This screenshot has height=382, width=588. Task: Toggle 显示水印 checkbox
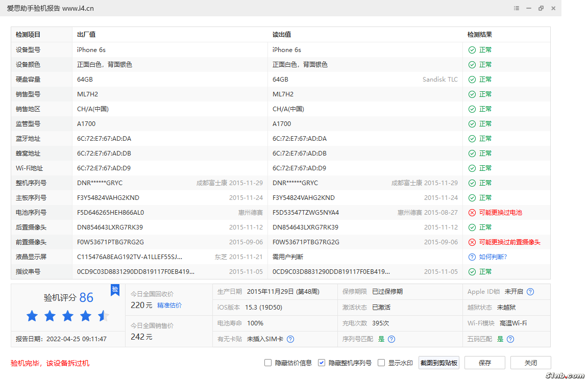(x=381, y=363)
